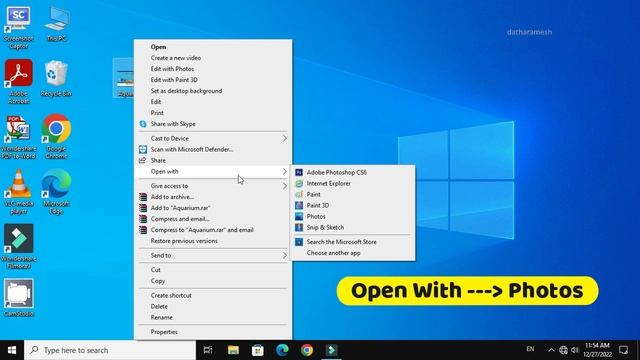640x360 pixels.
Task: Click the Internet Explorer icon in submenu
Action: pyautogui.click(x=299, y=184)
